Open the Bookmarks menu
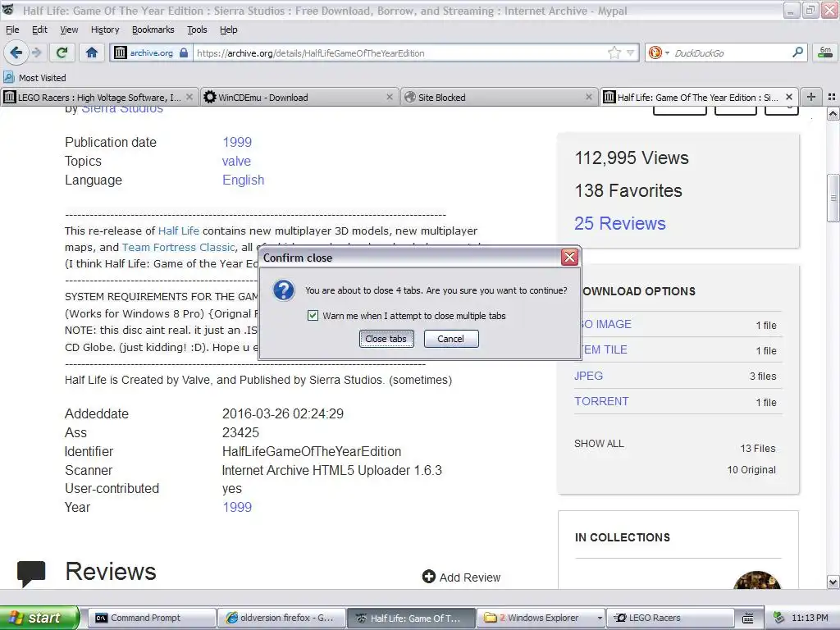 click(x=153, y=30)
